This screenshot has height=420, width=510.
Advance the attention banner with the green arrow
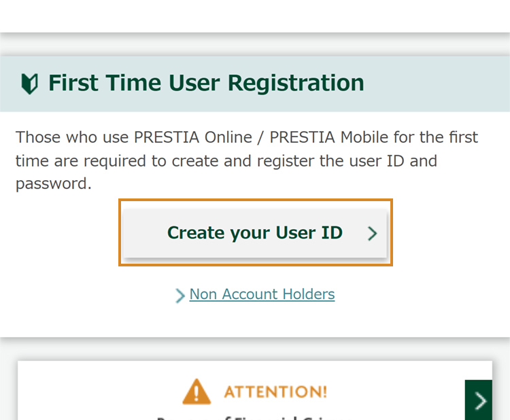pyautogui.click(x=481, y=401)
